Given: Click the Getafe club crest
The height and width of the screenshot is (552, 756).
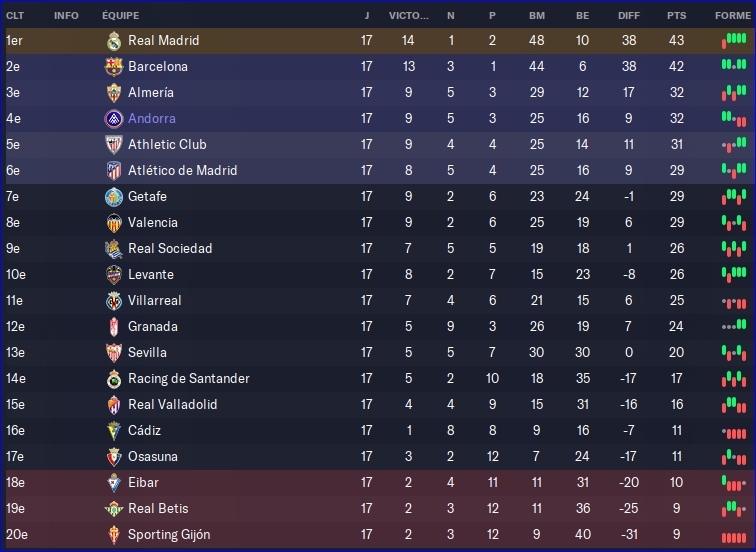Looking at the screenshot, I should 113,197.
